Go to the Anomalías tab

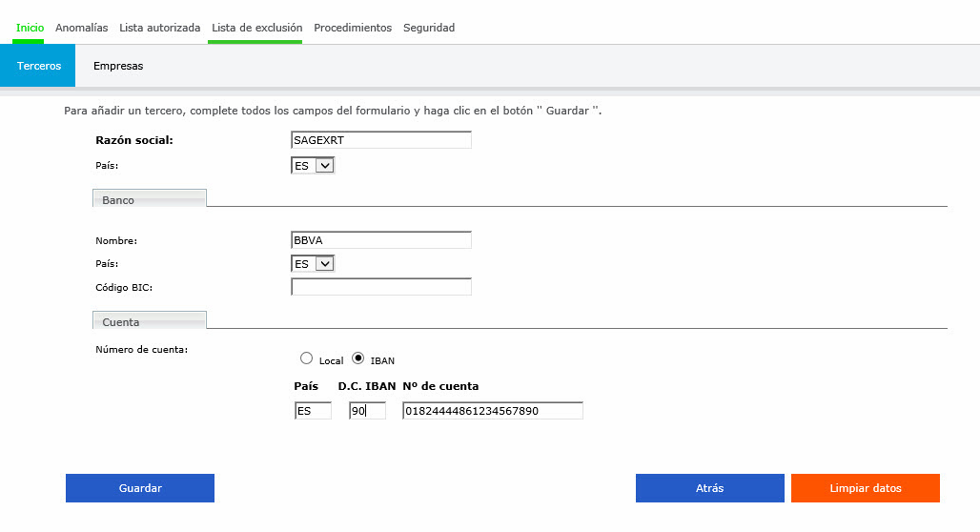(x=81, y=28)
